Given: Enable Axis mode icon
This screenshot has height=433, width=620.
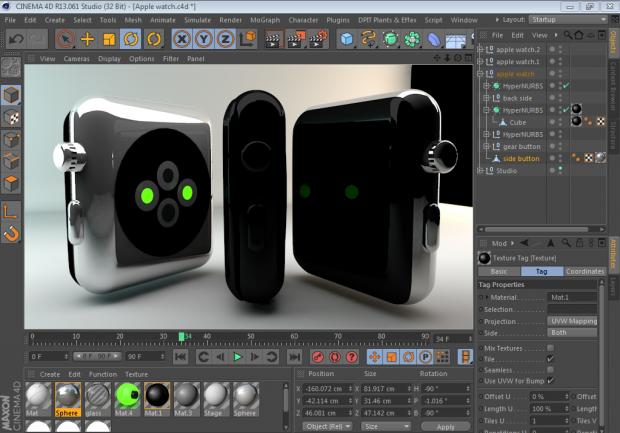Looking at the screenshot, I should point(11,211).
